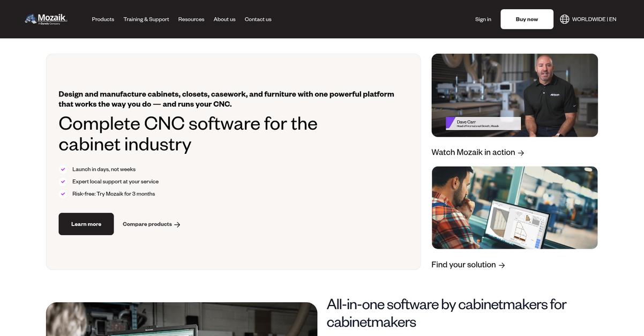Click the Buy now button
Viewport: 644px width, 336px height.
(527, 19)
